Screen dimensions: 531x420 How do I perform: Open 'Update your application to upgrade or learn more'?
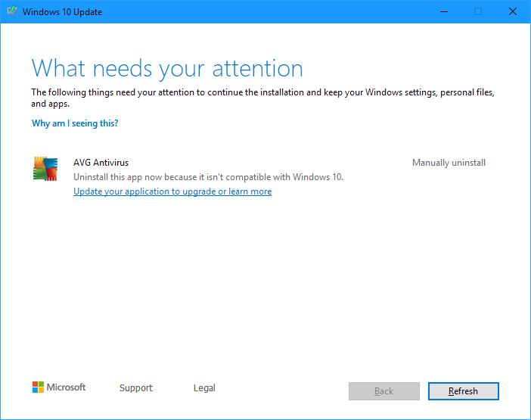(172, 191)
